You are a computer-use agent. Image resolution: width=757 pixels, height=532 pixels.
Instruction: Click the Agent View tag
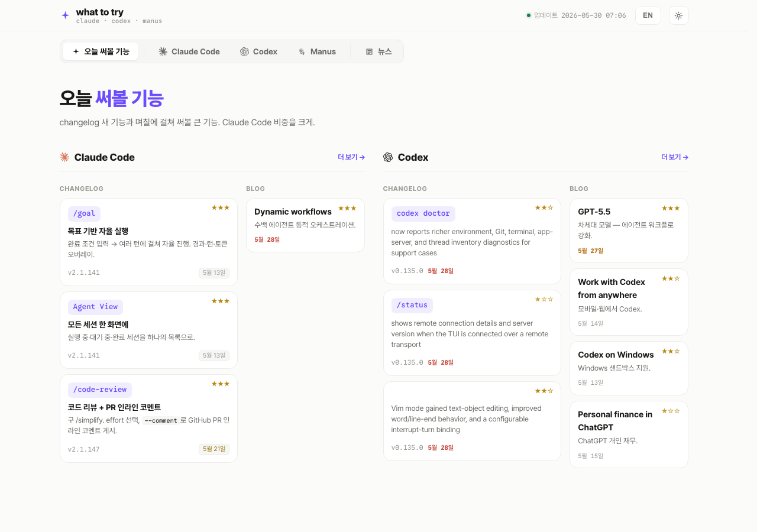click(x=95, y=307)
